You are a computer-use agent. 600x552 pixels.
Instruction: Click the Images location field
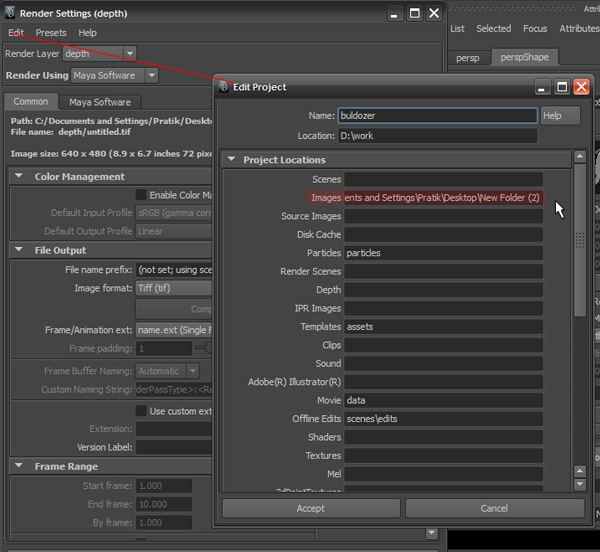click(x=443, y=197)
